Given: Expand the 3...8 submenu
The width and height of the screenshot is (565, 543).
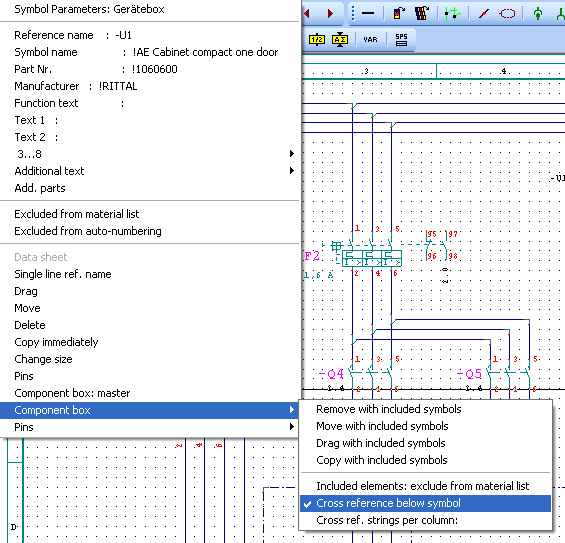Looking at the screenshot, I should pos(150,154).
